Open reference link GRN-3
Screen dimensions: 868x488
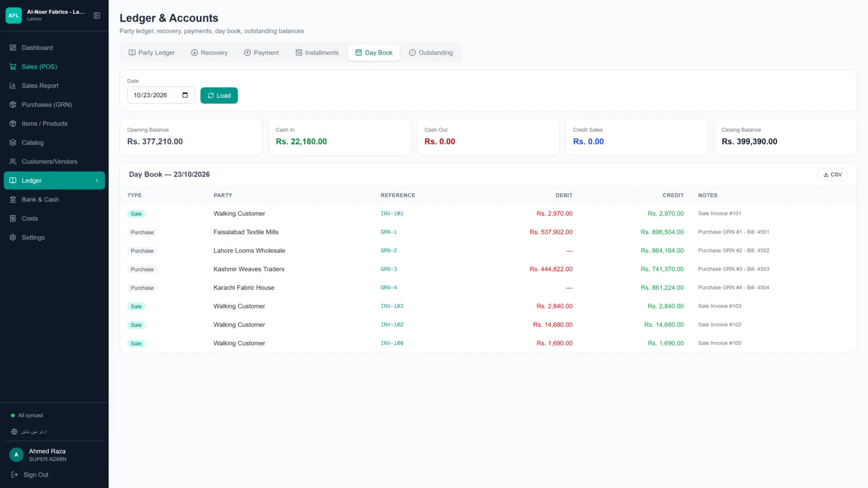(389, 269)
